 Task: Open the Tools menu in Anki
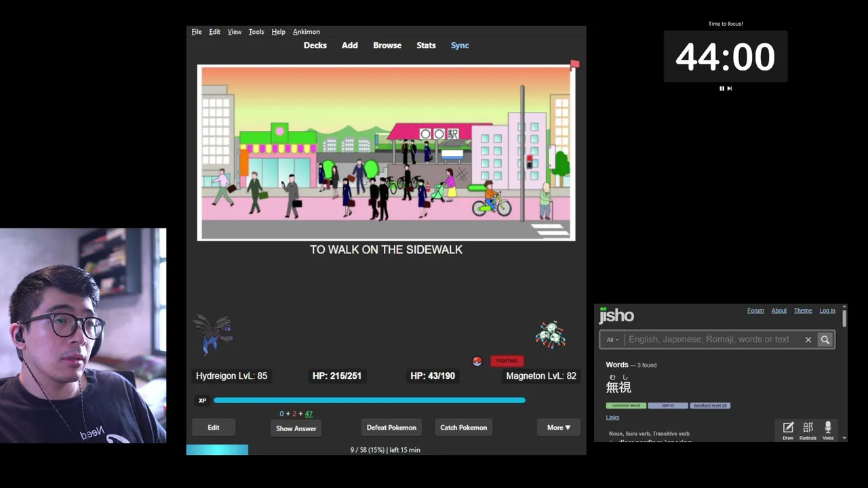point(256,32)
